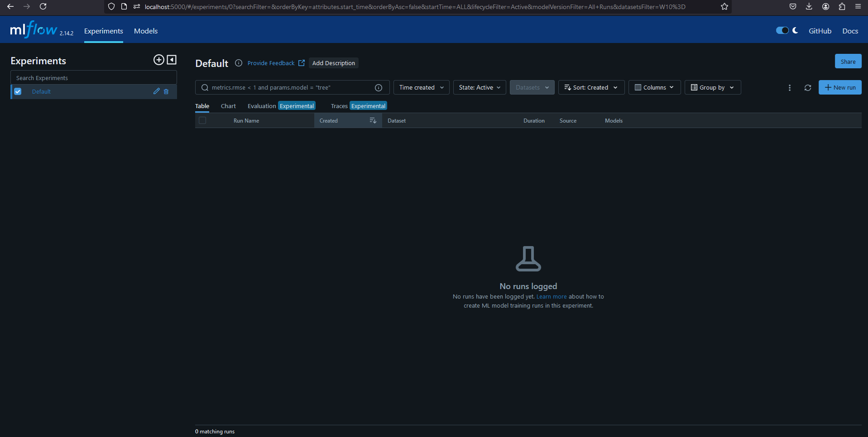
Task: Click the Share button
Action: (x=848, y=62)
